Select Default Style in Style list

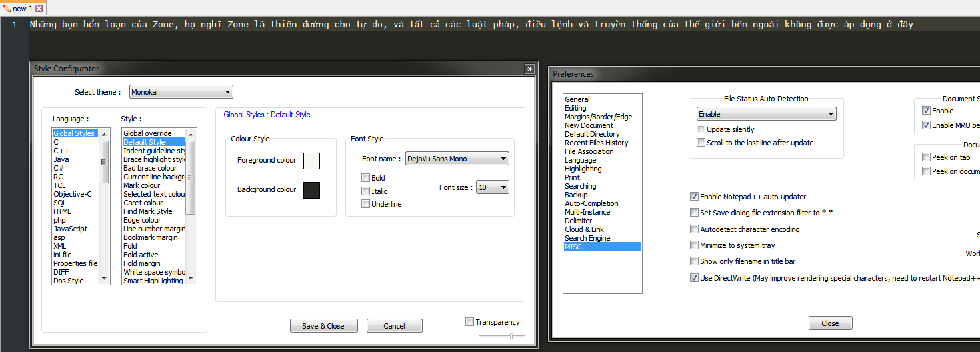tap(153, 142)
